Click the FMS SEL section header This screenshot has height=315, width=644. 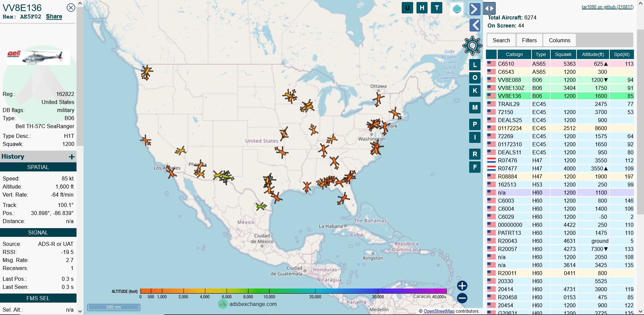(x=38, y=298)
